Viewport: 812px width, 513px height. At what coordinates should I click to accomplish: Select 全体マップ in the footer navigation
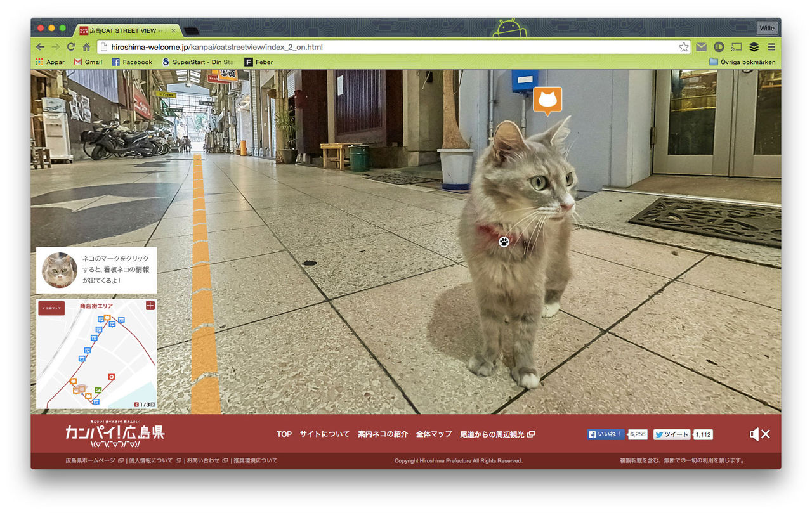click(x=434, y=434)
